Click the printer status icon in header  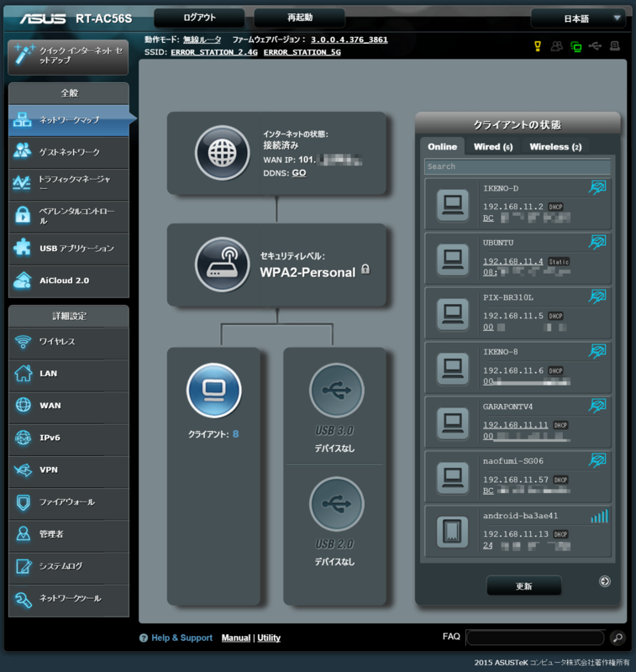coord(614,46)
